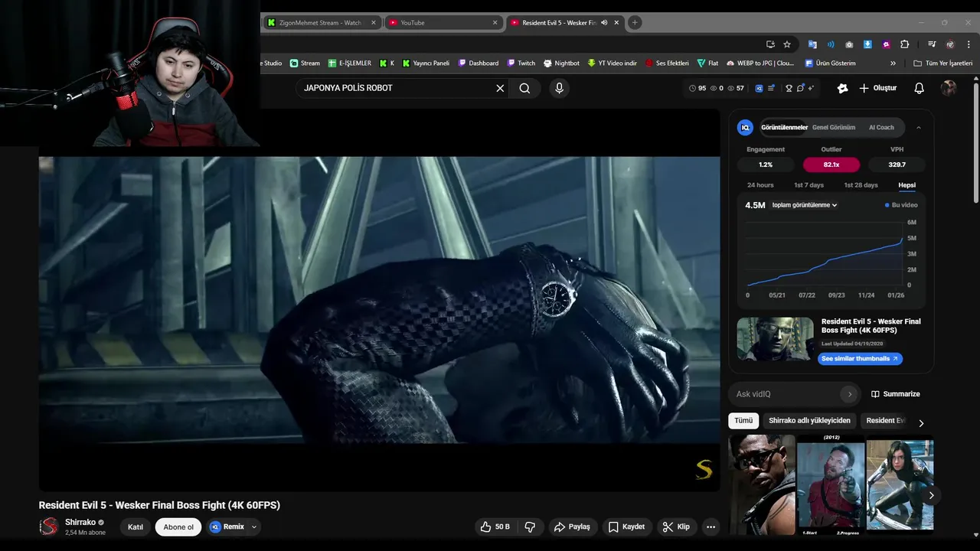Clear the YouTube search box text
The image size is (980, 551).
tap(500, 88)
